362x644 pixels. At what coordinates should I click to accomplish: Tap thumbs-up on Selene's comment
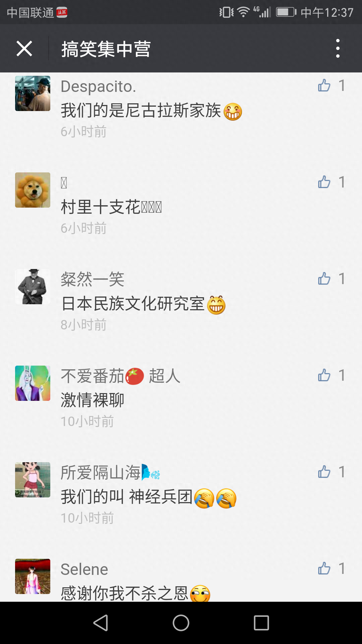click(x=324, y=569)
